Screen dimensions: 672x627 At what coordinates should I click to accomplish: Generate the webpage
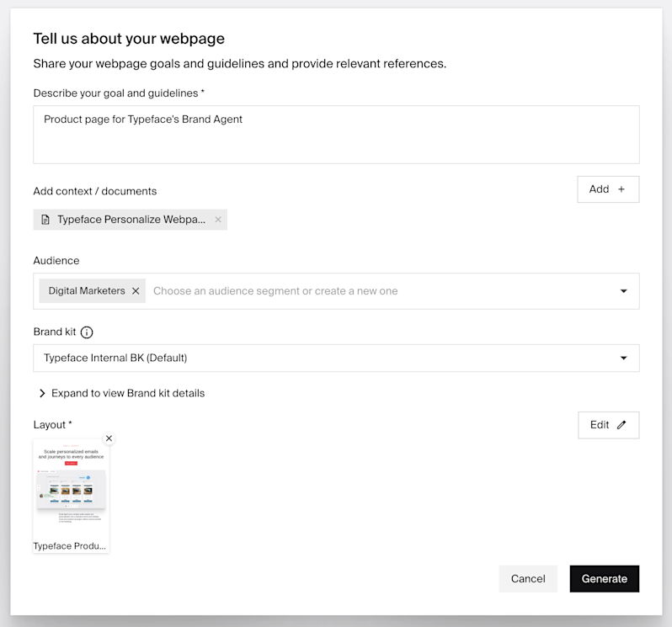[x=605, y=578]
